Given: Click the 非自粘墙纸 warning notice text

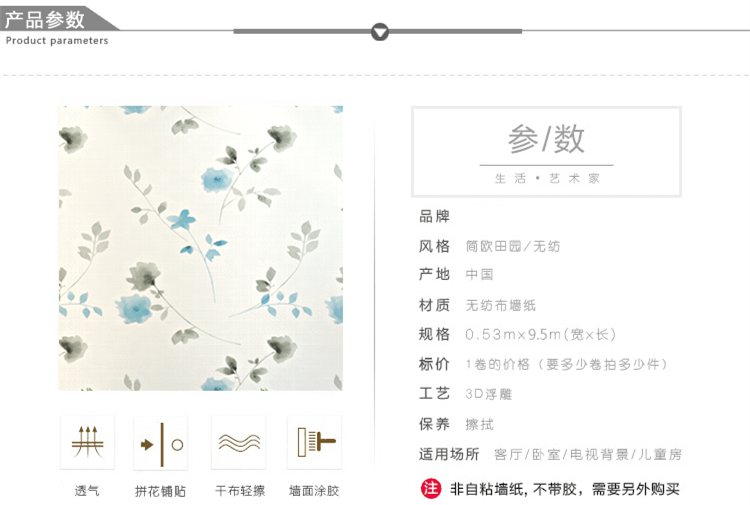Looking at the screenshot, I should click(x=564, y=489).
